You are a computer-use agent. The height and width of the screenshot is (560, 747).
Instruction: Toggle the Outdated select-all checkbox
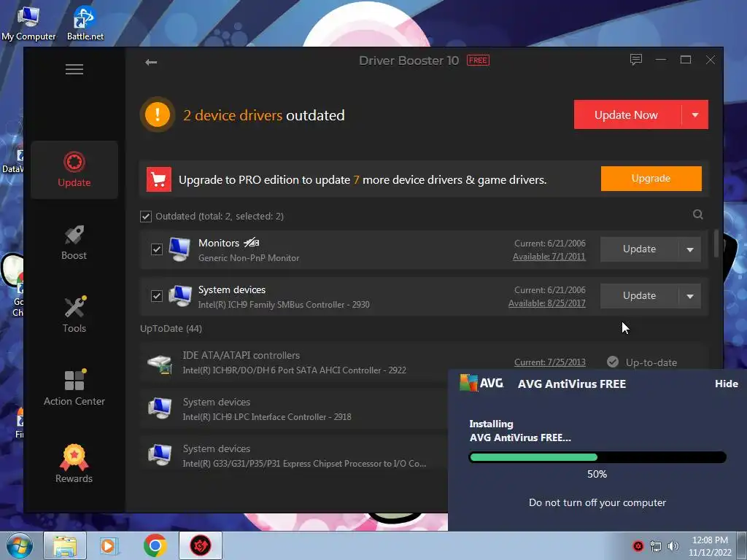[x=146, y=217]
